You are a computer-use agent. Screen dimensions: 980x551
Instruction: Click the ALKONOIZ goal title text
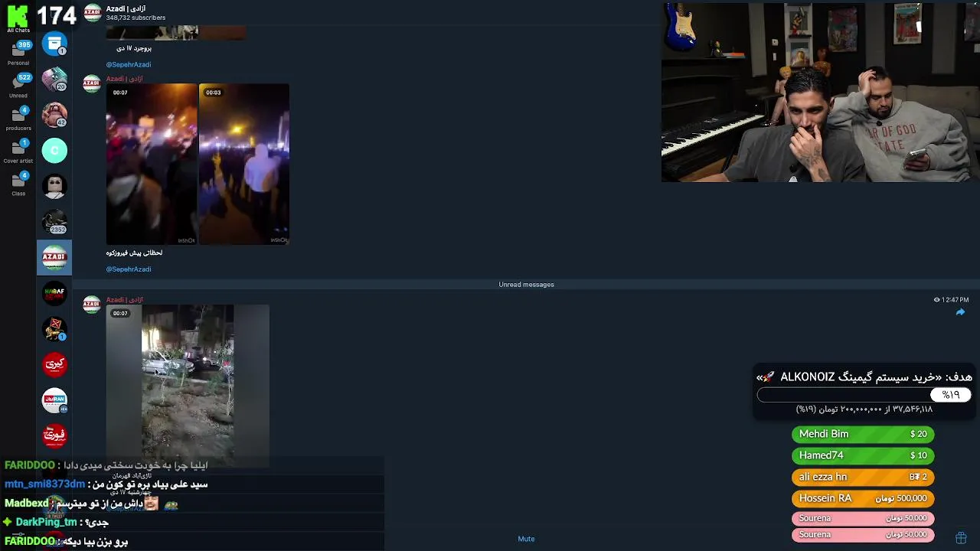click(x=864, y=377)
